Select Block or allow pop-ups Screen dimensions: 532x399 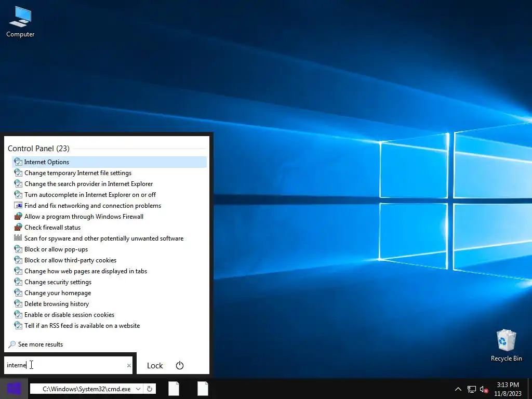(x=109, y=249)
